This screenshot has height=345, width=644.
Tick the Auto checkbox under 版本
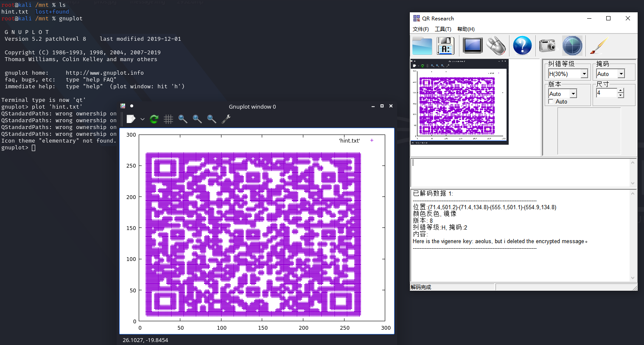click(x=551, y=101)
